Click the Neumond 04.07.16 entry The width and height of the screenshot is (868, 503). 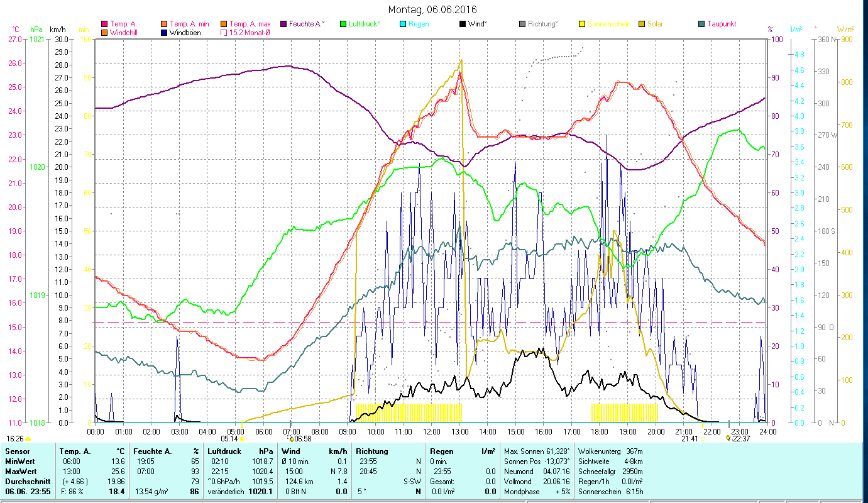click(537, 471)
